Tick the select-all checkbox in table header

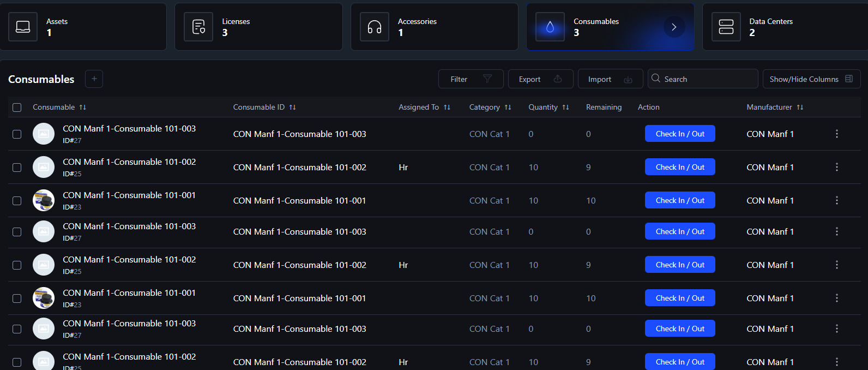17,108
